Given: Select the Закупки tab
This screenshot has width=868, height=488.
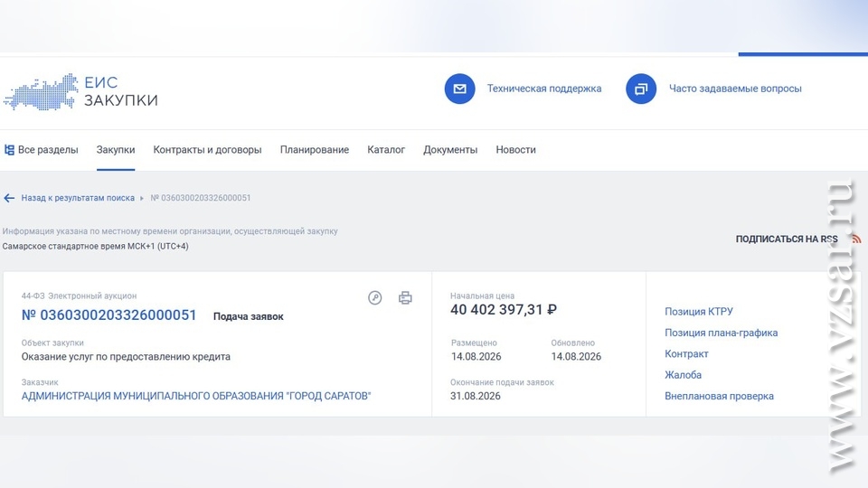Looking at the screenshot, I should pos(116,150).
